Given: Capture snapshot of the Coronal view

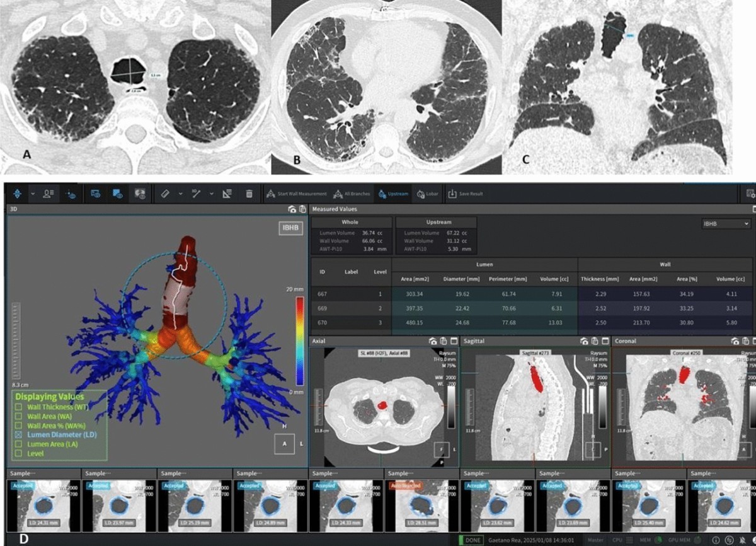Looking at the screenshot, I should (x=736, y=341).
